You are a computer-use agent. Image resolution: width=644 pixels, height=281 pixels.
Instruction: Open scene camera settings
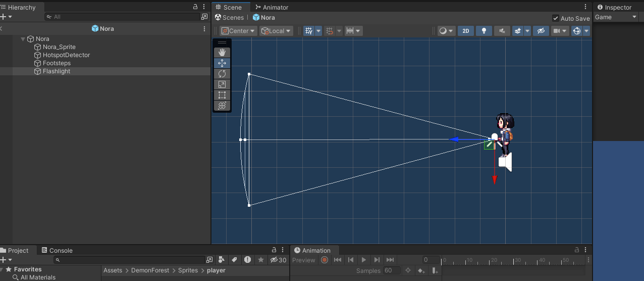point(560,31)
